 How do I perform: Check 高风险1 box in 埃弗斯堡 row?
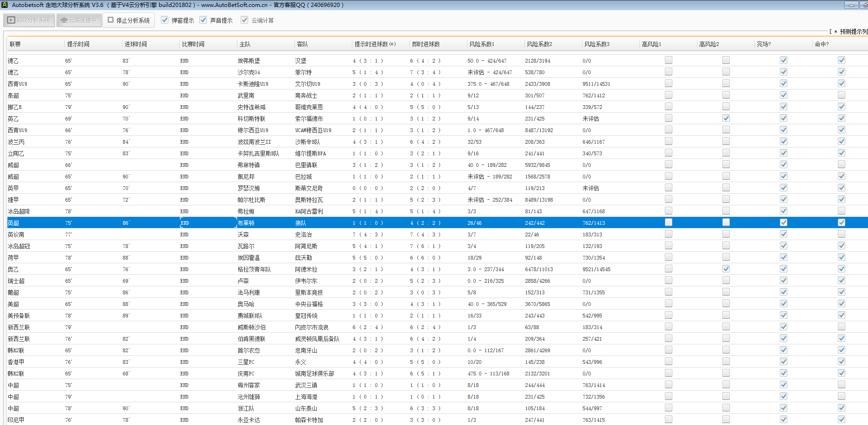(668, 60)
